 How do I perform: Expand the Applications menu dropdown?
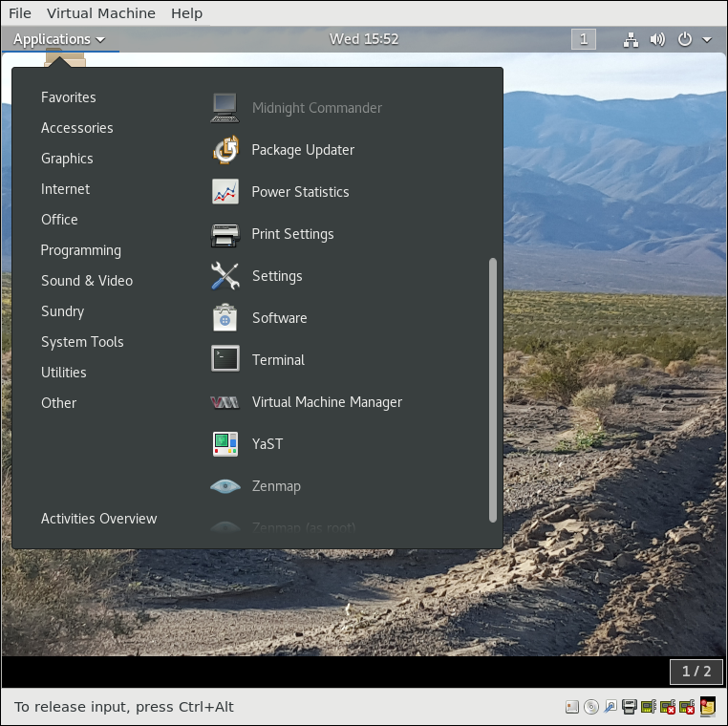tap(59, 39)
